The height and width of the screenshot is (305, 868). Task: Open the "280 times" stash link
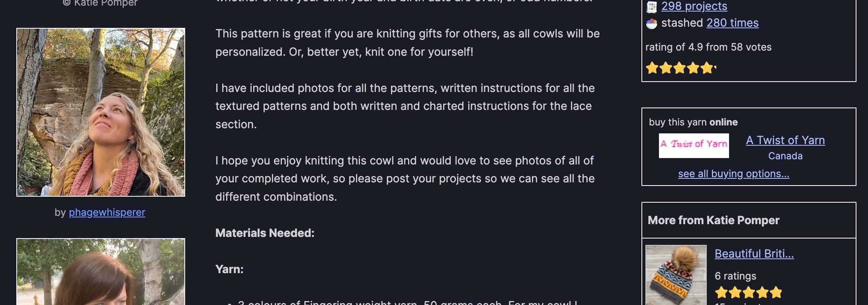733,23
